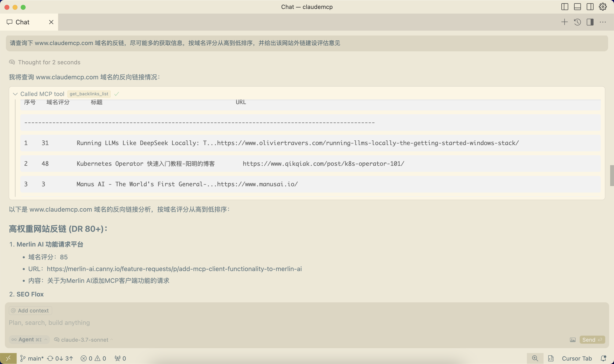Image resolution: width=614 pixels, height=364 pixels.
Task: Select the Chat tab
Action: click(22, 22)
